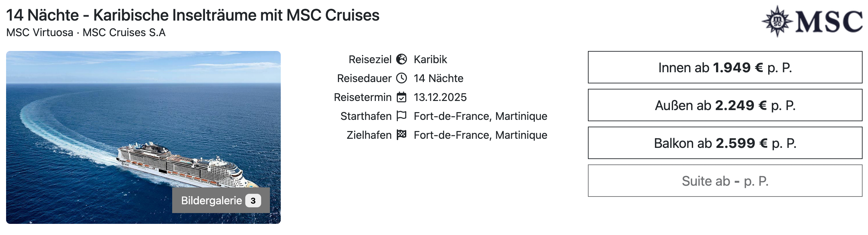Click the clock icon beside Reisedauer
The image size is (868, 235).
(401, 78)
